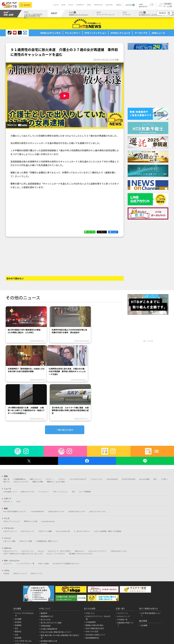
Task: Open the 情報・映像提供 submission banner
Action: pyautogui.click(x=148, y=114)
